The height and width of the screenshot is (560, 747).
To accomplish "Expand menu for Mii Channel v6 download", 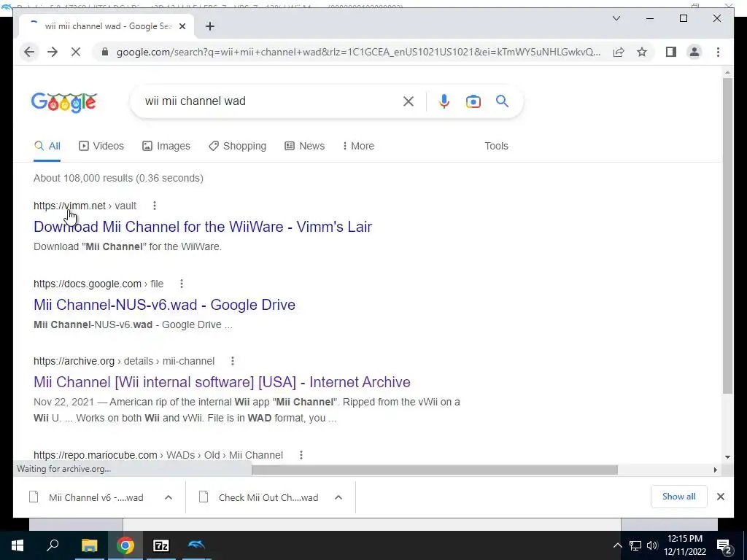I will tap(169, 497).
